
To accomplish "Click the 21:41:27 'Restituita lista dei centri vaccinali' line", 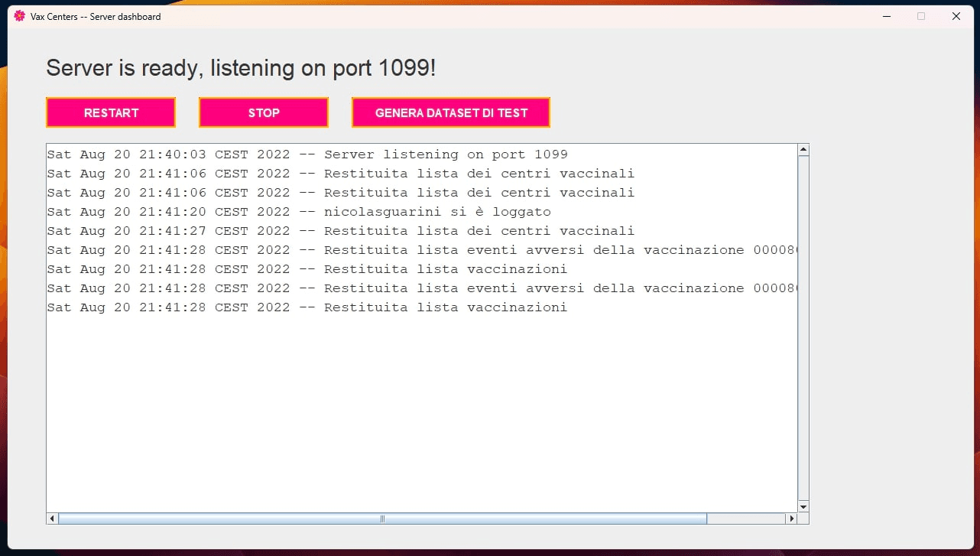I will (341, 231).
